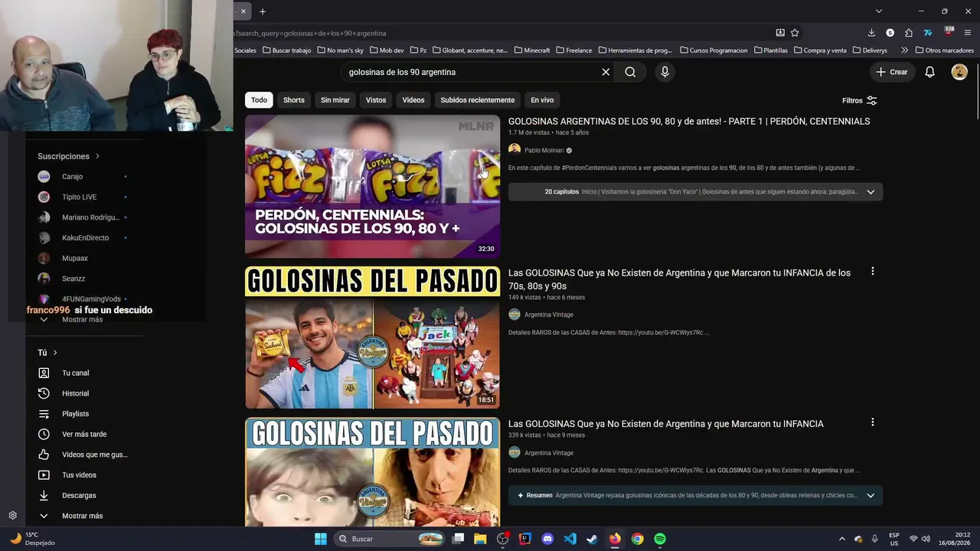Open more options for the Marcaron tu INFANCIA video
The image size is (980, 551).
point(872,422)
